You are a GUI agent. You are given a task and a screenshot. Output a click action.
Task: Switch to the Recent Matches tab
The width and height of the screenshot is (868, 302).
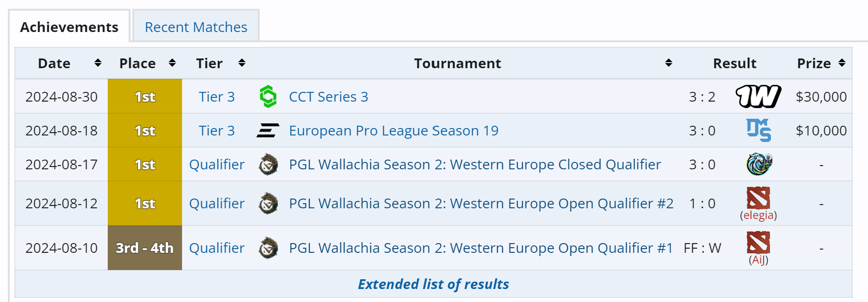[196, 27]
